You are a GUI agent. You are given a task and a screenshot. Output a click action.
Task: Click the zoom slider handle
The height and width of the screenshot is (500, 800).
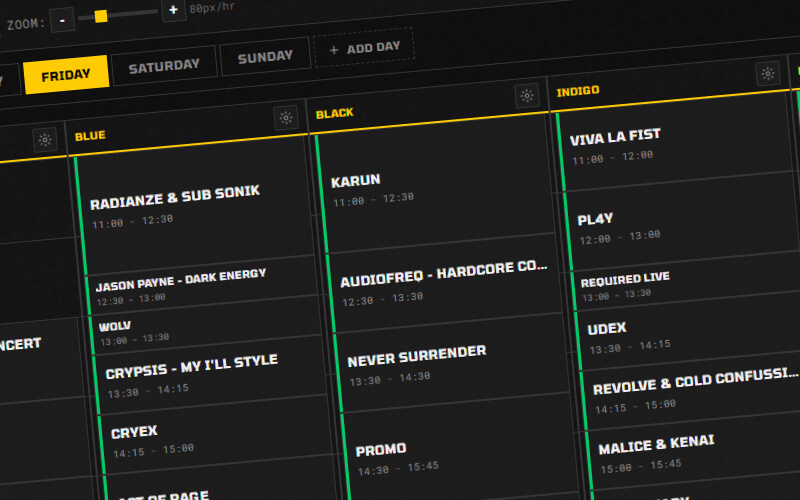click(x=100, y=15)
